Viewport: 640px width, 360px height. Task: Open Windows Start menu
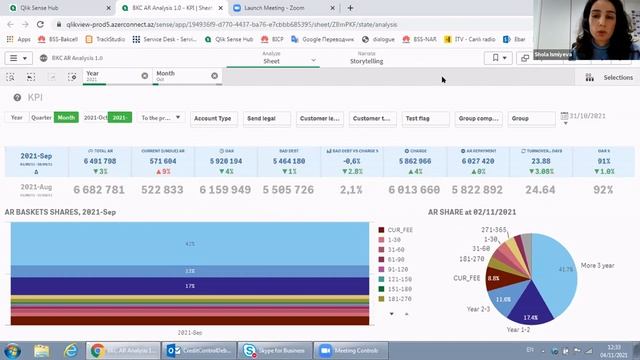pyautogui.click(x=13, y=351)
